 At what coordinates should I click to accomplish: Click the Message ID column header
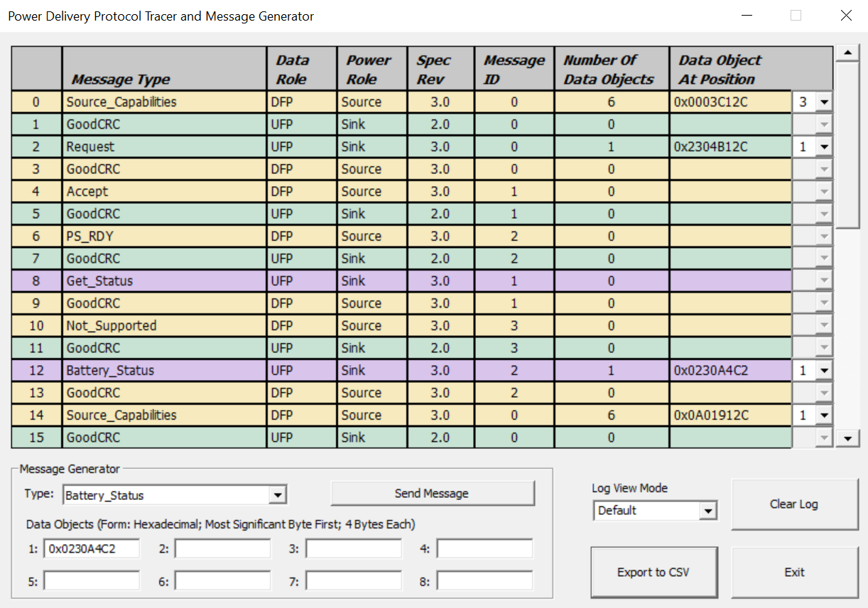[x=514, y=69]
